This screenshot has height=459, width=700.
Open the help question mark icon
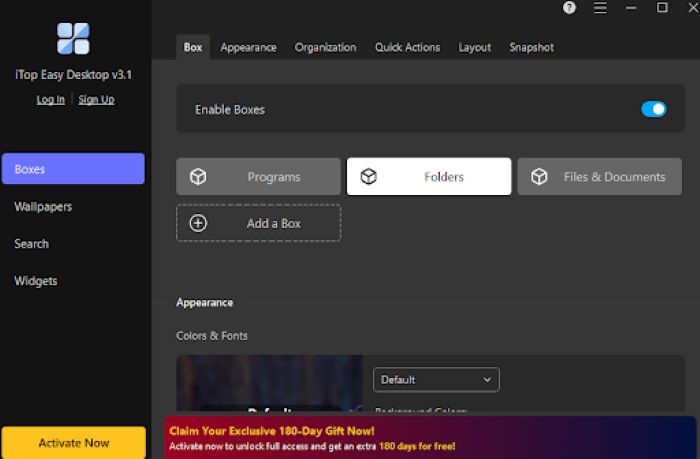point(569,8)
